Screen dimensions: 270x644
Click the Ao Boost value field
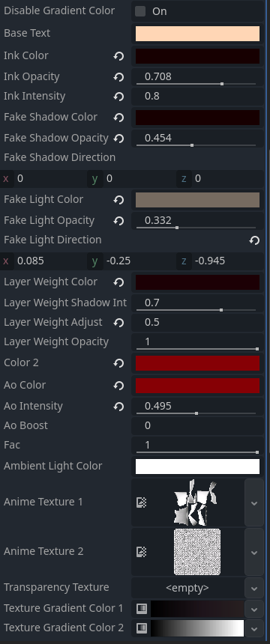pos(197,425)
